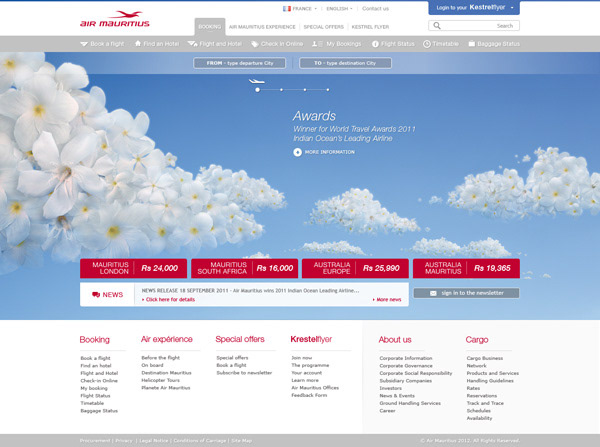Viewport: 600px width, 447px height.
Task: Click the Check in Online tag icon
Action: click(254, 44)
